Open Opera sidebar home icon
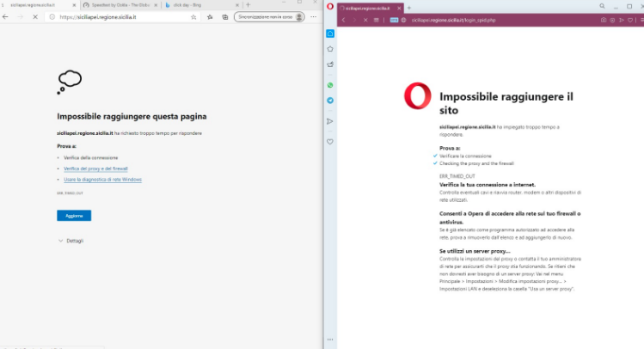This screenshot has height=349, width=644. point(330,34)
